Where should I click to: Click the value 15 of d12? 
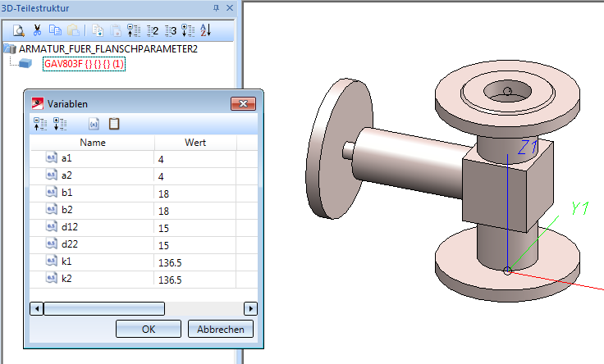click(x=163, y=229)
